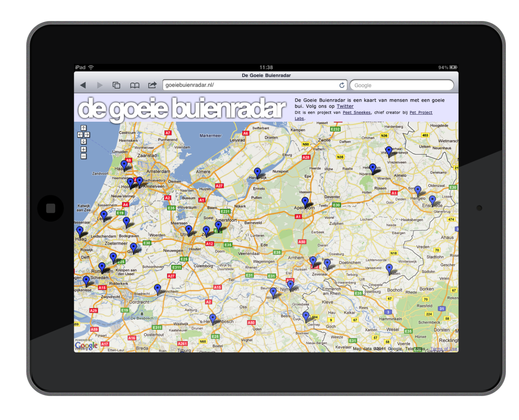The image size is (519, 420).
Task: Click the goeiebuienradar.nl address field
Action: (x=255, y=85)
